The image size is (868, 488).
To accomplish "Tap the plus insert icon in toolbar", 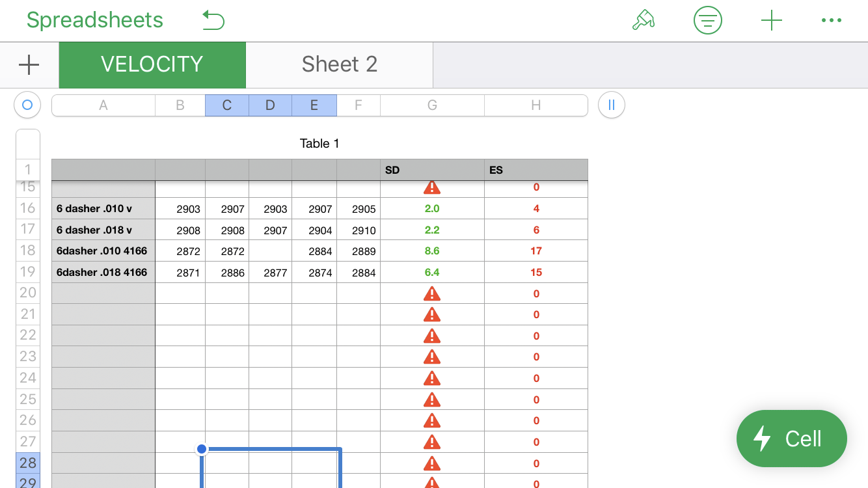I will click(771, 20).
